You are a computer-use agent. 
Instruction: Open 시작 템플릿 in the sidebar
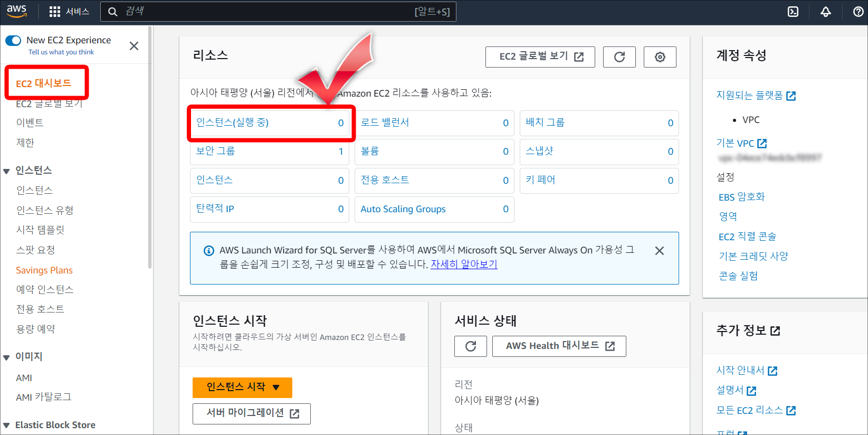[40, 230]
